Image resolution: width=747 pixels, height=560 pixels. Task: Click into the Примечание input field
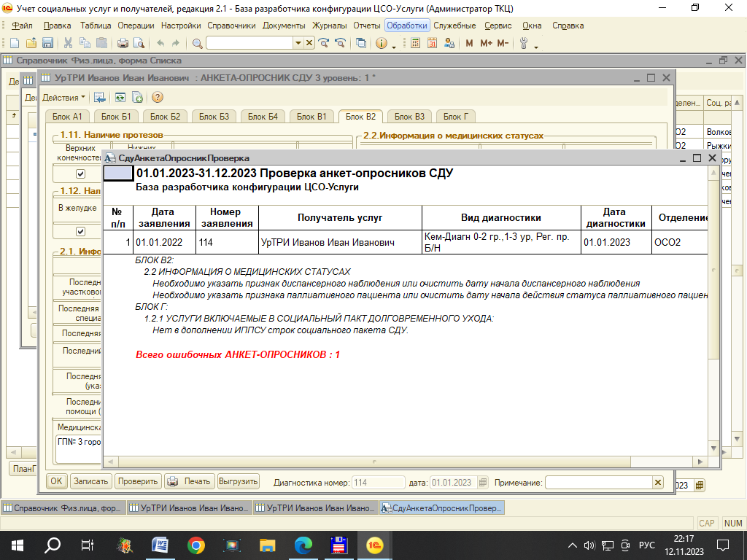(x=598, y=483)
